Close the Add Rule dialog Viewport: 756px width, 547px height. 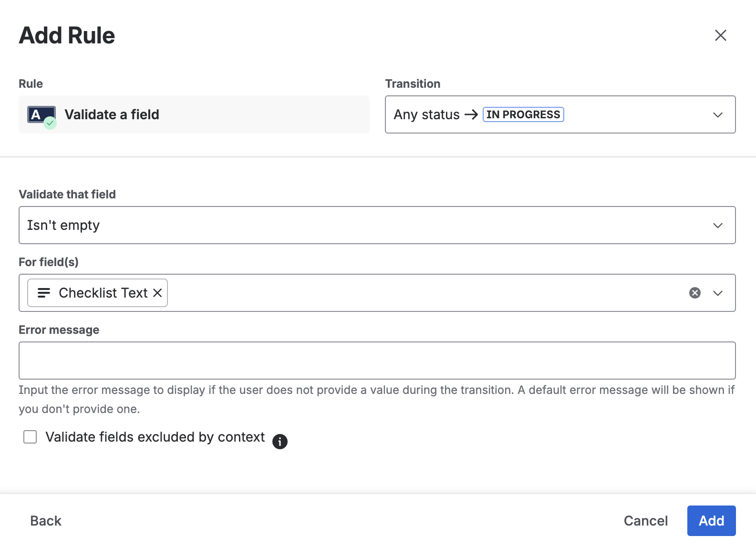[720, 35]
